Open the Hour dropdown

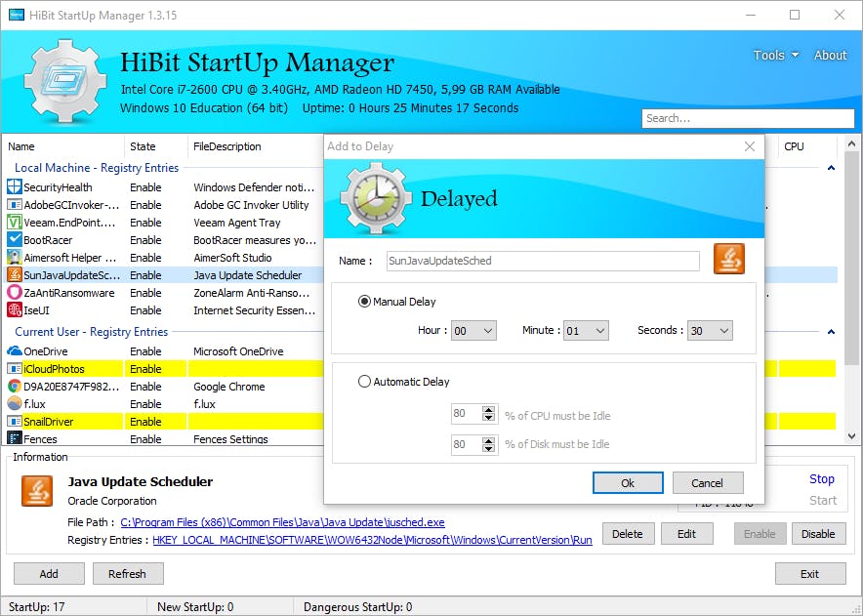473,330
